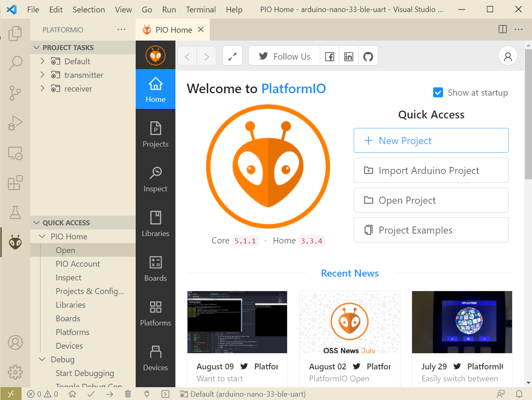Collapse the PIO Home tree group
The image size is (532, 400).
click(42, 236)
